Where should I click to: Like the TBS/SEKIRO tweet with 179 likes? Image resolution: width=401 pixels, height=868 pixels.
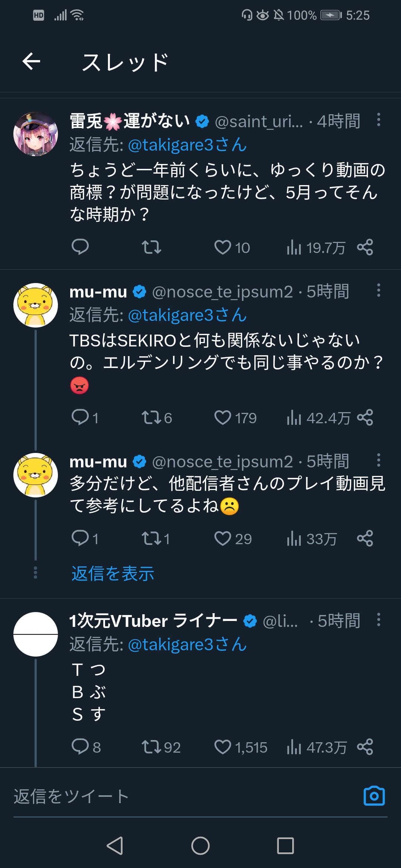(223, 418)
